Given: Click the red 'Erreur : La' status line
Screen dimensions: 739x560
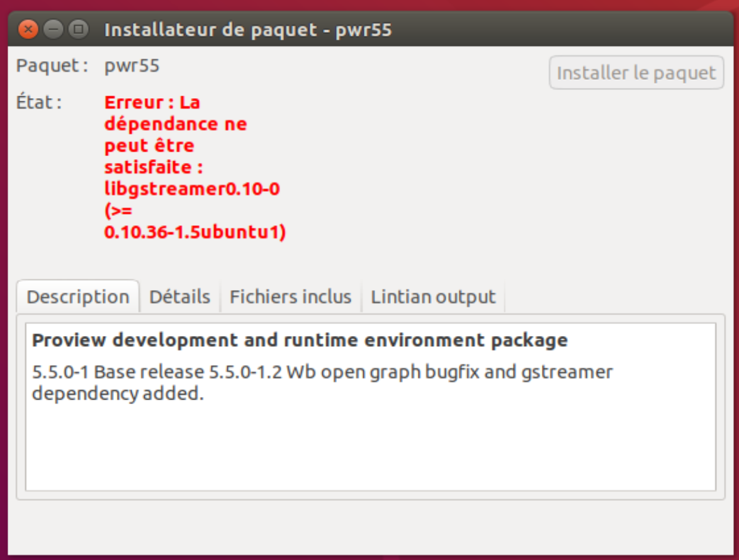Looking at the screenshot, I should coord(152,102).
